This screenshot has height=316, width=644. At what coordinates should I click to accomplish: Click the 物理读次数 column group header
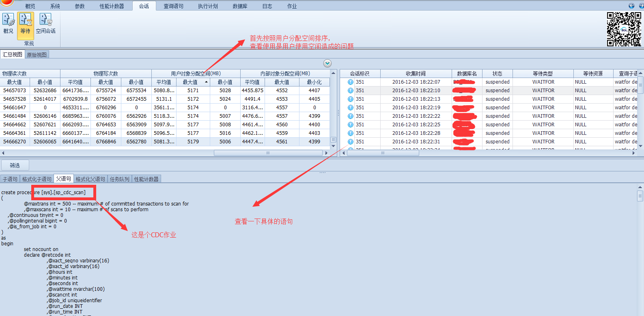point(30,74)
